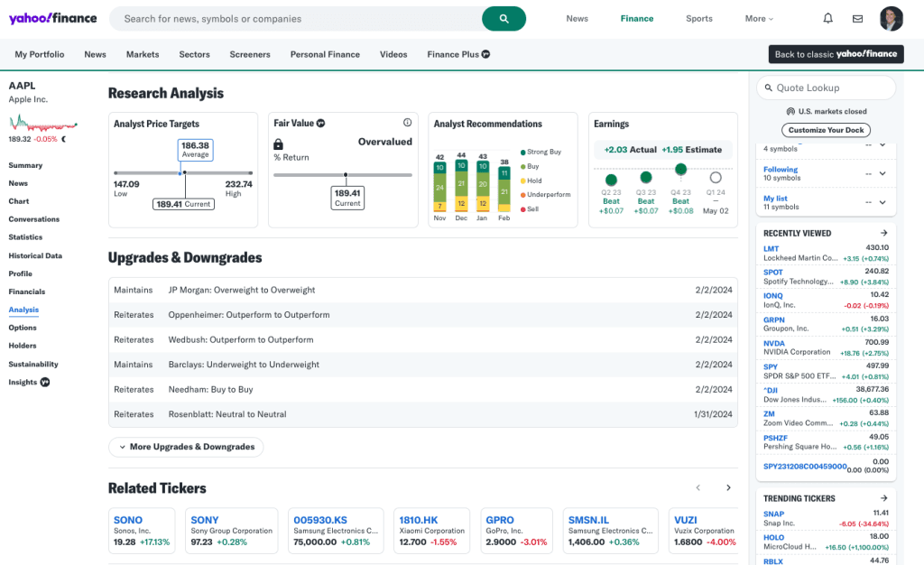Image resolution: width=924 pixels, height=565 pixels.
Task: Click the AAPL mini sparkline chart
Action: [43, 123]
